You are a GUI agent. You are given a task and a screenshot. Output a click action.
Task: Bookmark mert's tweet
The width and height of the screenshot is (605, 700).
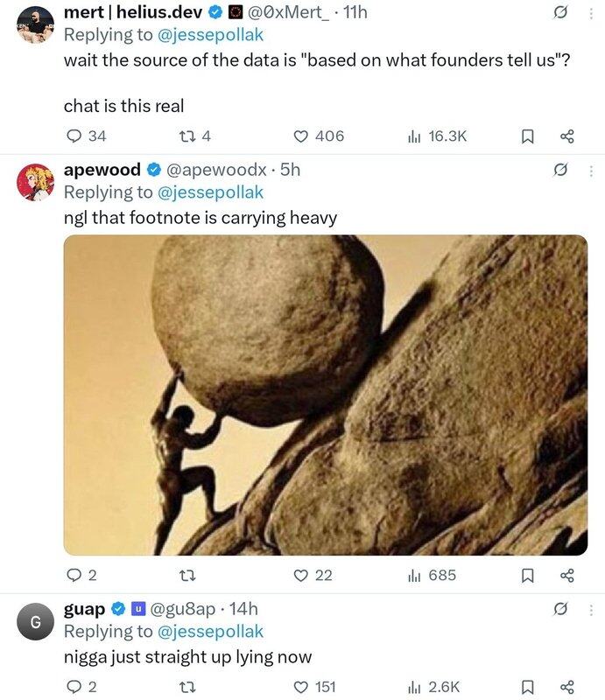[528, 136]
